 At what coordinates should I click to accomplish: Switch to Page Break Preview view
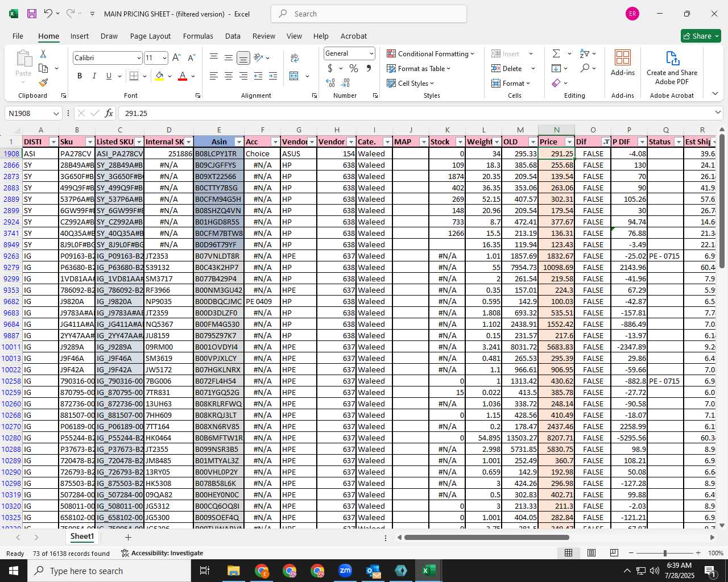point(614,553)
